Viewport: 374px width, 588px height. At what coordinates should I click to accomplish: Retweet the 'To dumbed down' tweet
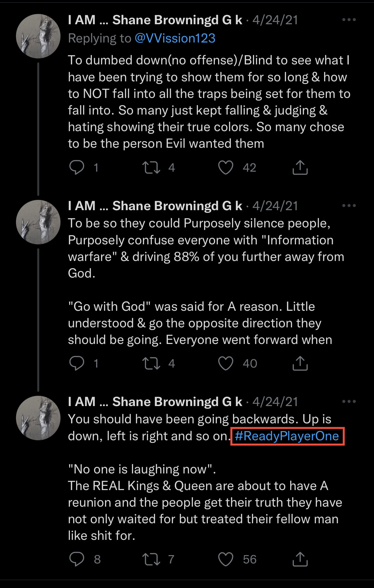tap(151, 167)
